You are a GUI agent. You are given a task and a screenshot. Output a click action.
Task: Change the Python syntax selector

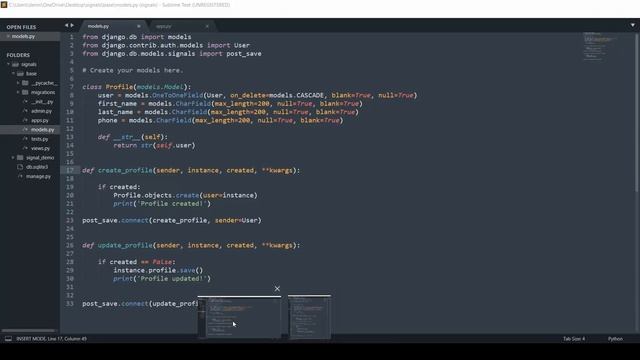[x=615, y=339]
